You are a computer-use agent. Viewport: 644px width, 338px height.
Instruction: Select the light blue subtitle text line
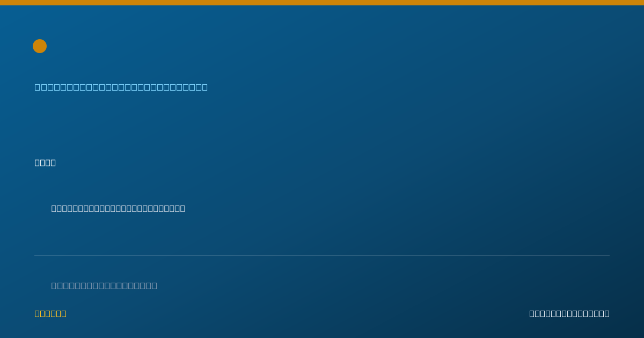(121, 87)
